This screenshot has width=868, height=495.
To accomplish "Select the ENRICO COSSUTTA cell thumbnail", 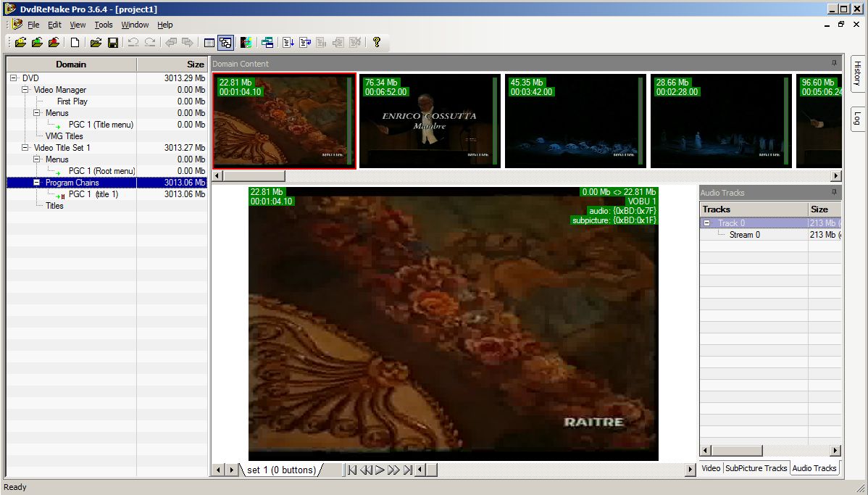I will point(430,121).
